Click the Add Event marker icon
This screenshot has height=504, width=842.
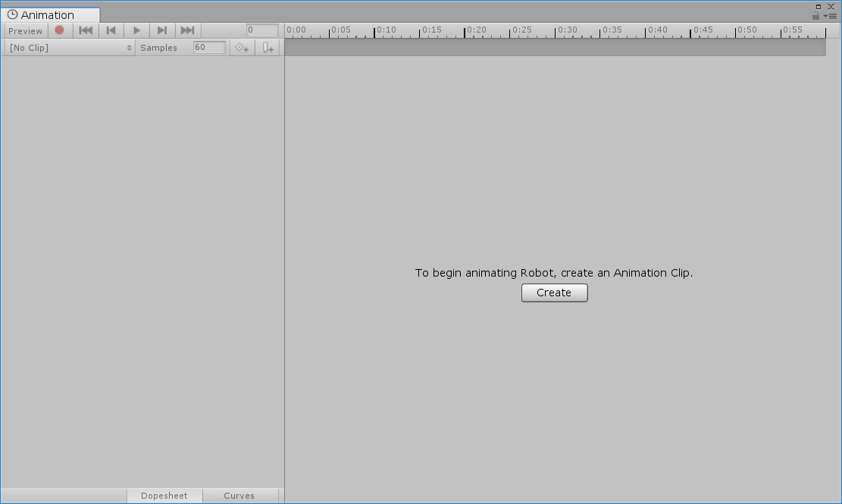click(x=268, y=48)
